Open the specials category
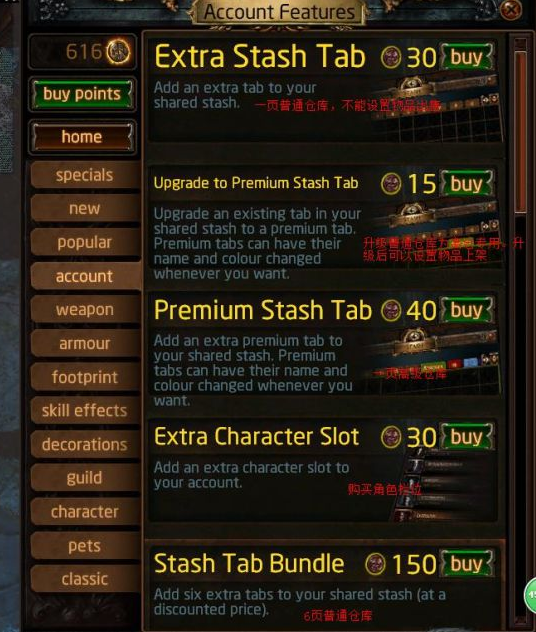The height and width of the screenshot is (632, 536). coord(85,175)
